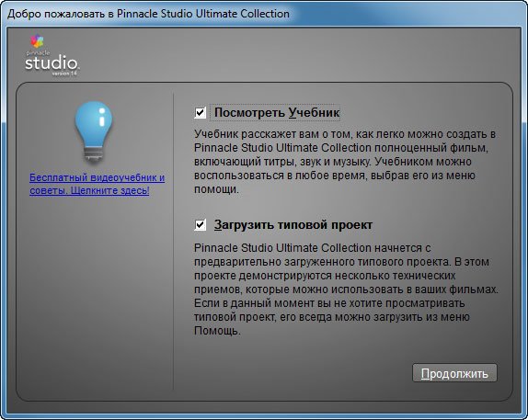Uncheck the Посмотреть Учебник checkbox

200,112
